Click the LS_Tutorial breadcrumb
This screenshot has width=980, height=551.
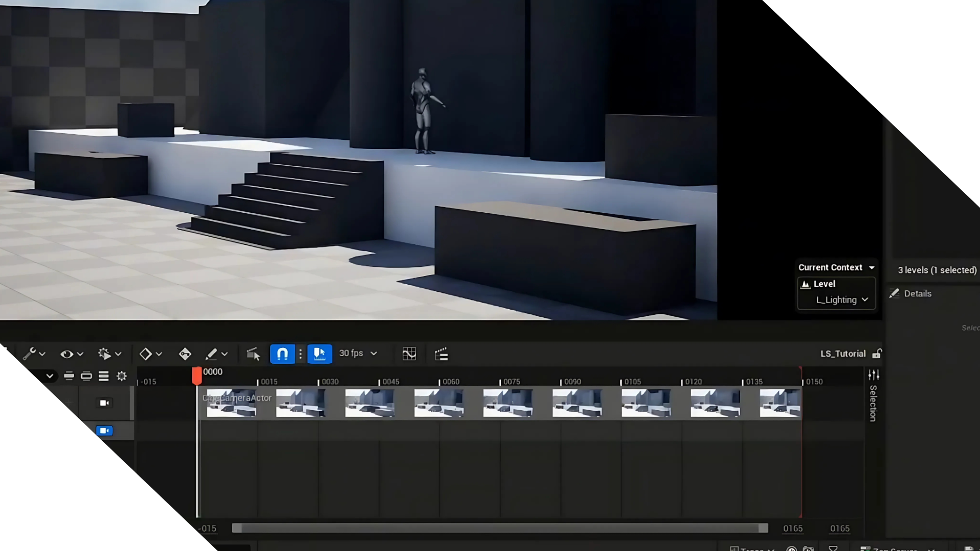843,354
